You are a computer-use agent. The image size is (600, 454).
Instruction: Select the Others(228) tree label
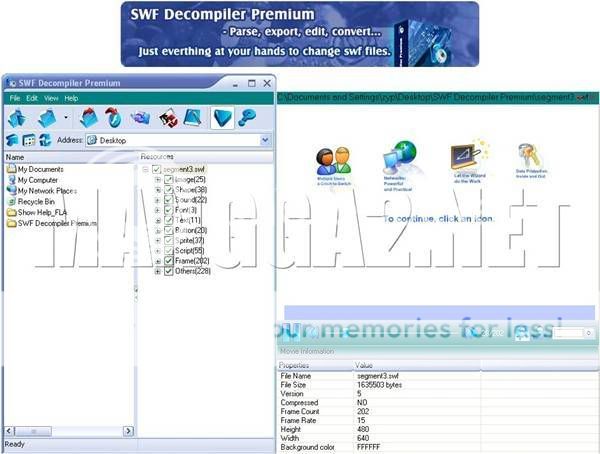click(x=193, y=271)
